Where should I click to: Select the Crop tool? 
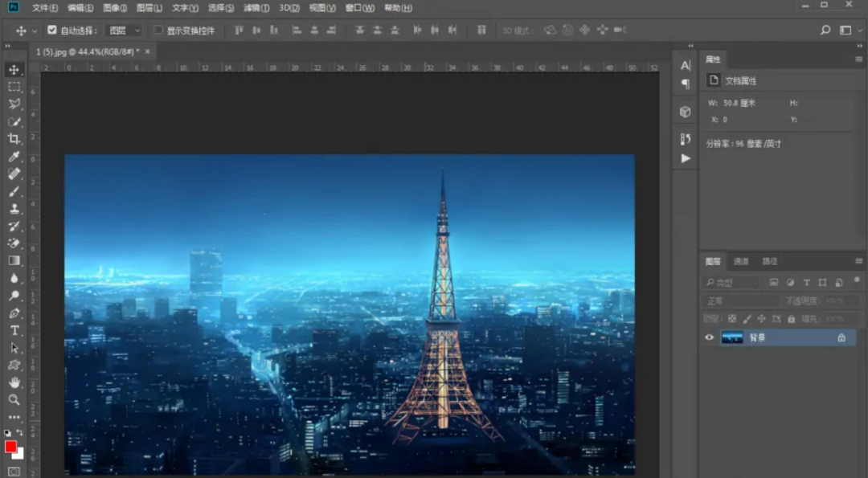[x=14, y=139]
